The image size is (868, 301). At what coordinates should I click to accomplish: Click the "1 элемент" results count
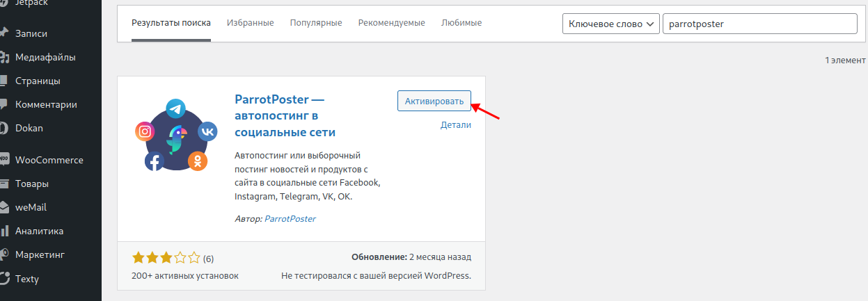845,60
